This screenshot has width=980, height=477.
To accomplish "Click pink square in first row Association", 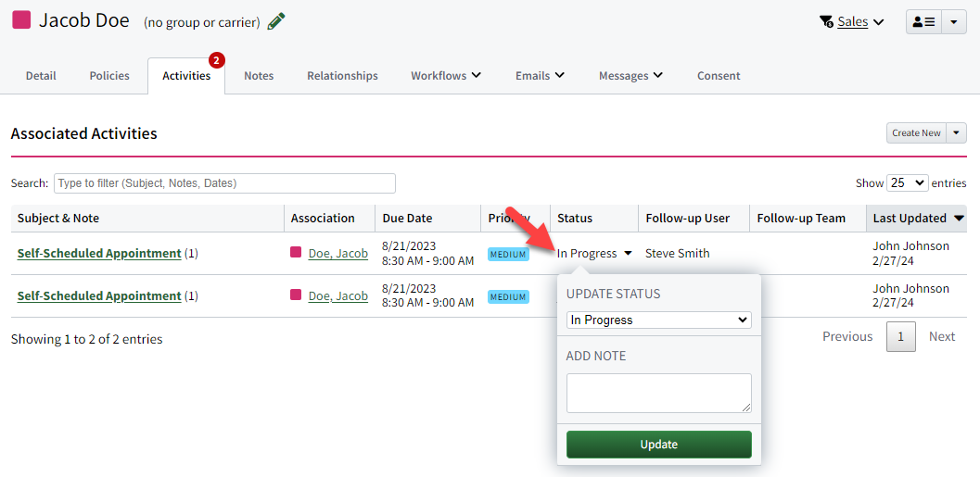I will (296, 252).
